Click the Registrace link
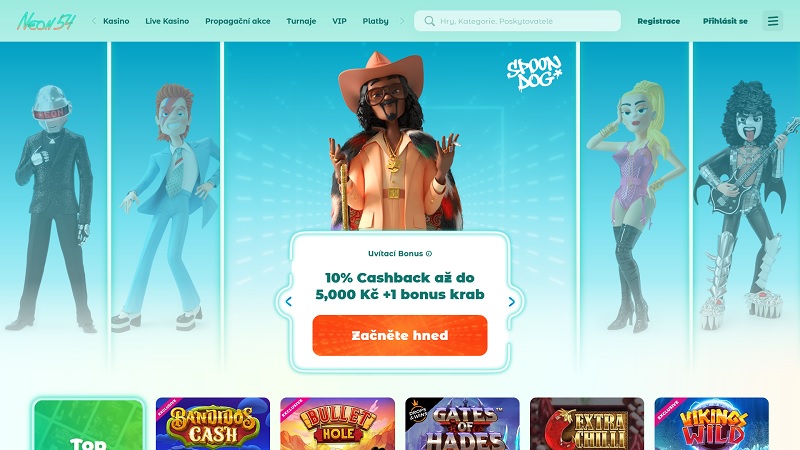This screenshot has width=800, height=450. [x=659, y=21]
